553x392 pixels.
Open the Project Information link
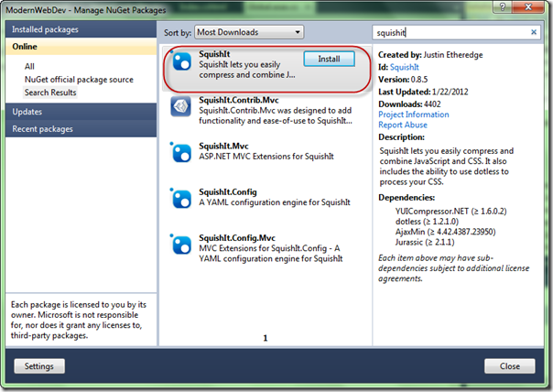point(413,114)
